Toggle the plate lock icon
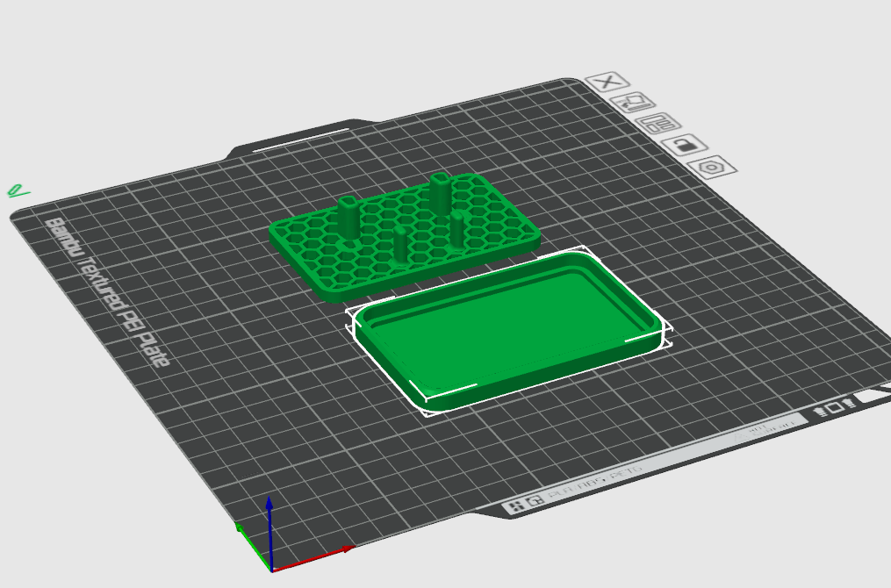 684,144
